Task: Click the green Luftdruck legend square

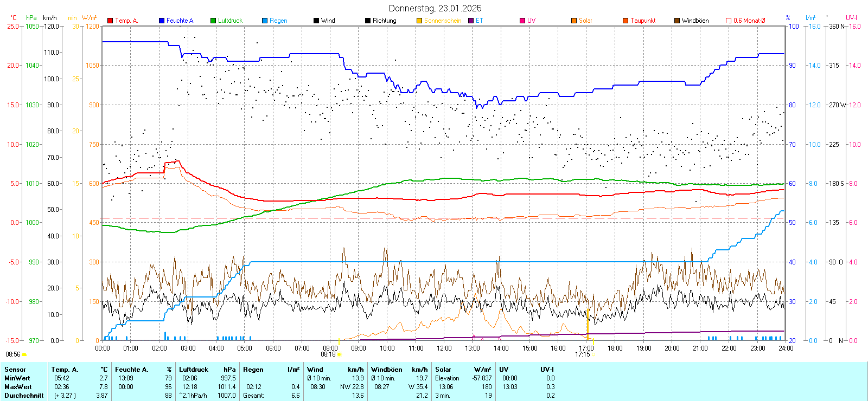Action: pyautogui.click(x=213, y=21)
